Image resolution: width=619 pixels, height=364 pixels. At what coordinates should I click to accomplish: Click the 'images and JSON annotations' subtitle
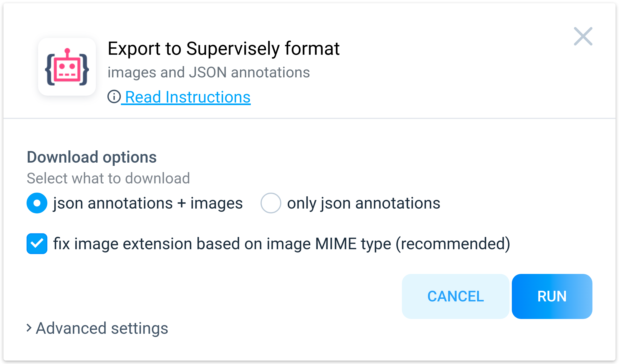click(209, 73)
